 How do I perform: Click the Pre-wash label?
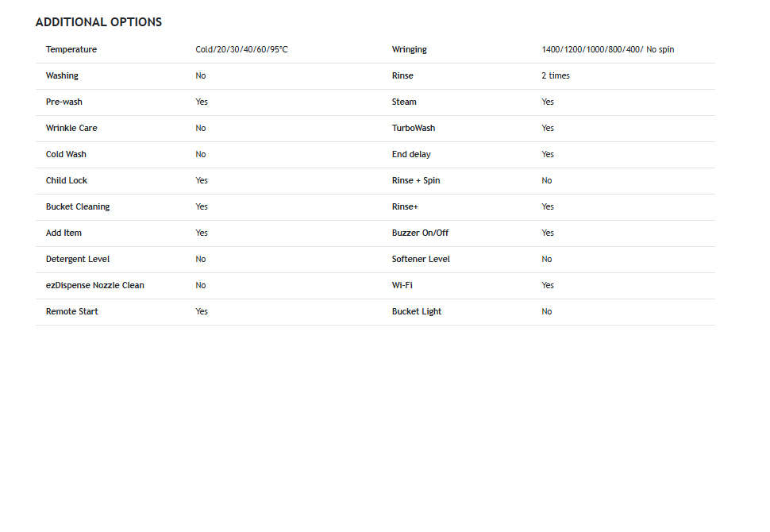click(64, 102)
